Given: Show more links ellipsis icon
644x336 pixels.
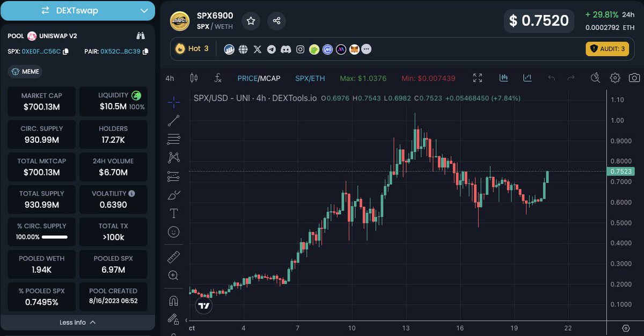Looking at the screenshot, I should coord(367,49).
